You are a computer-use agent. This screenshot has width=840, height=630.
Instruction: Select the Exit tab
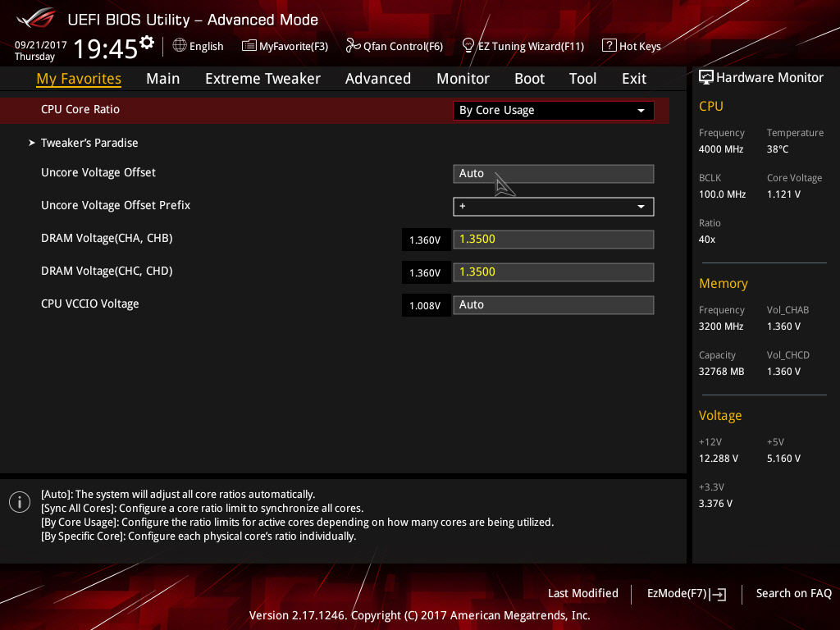(x=634, y=79)
